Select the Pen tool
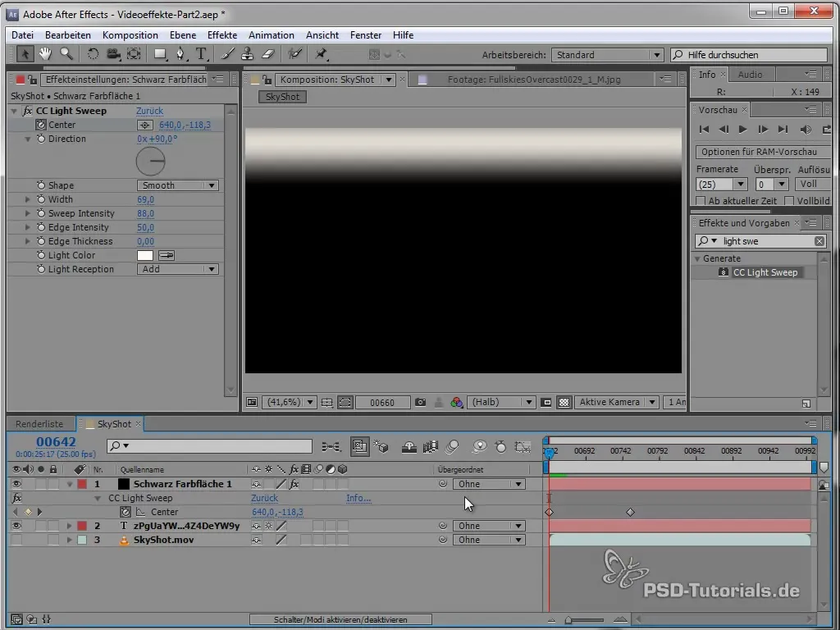Image resolution: width=840 pixels, height=630 pixels. (180, 54)
